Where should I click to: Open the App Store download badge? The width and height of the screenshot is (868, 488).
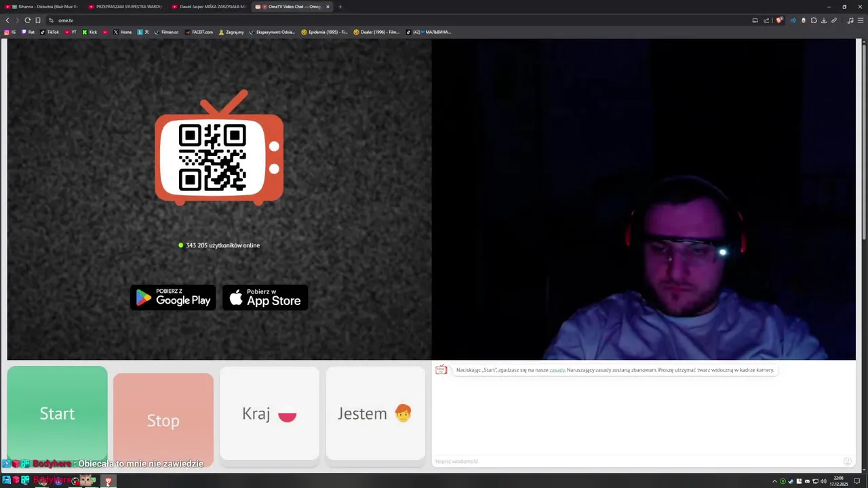(265, 298)
